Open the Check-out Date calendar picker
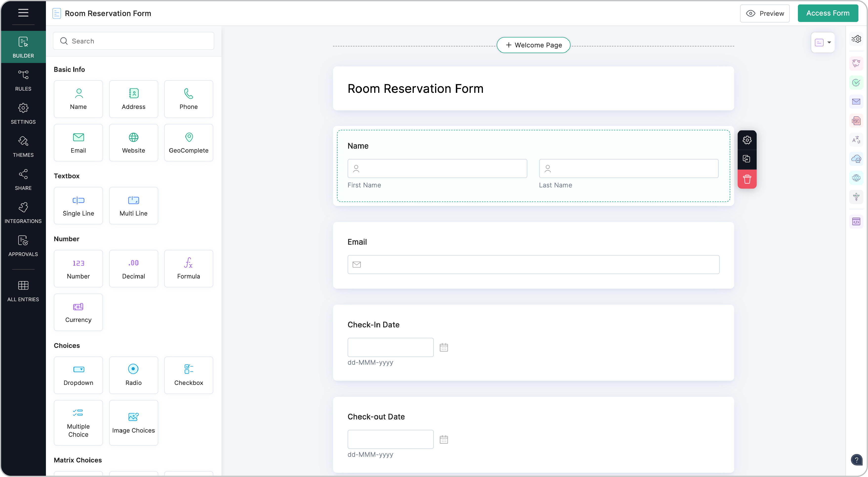Image resolution: width=868 pixels, height=477 pixels. [443, 439]
